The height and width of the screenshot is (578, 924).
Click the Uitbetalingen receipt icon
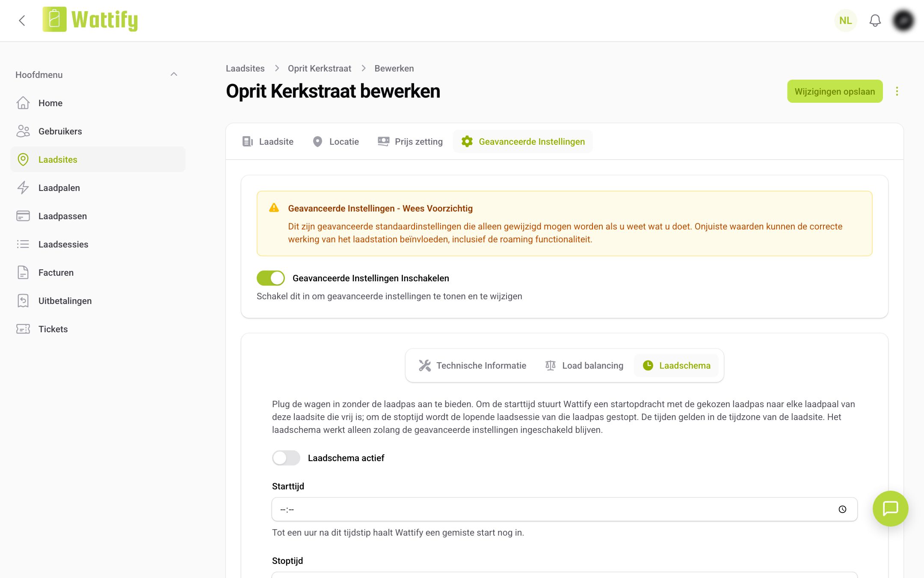click(x=23, y=301)
